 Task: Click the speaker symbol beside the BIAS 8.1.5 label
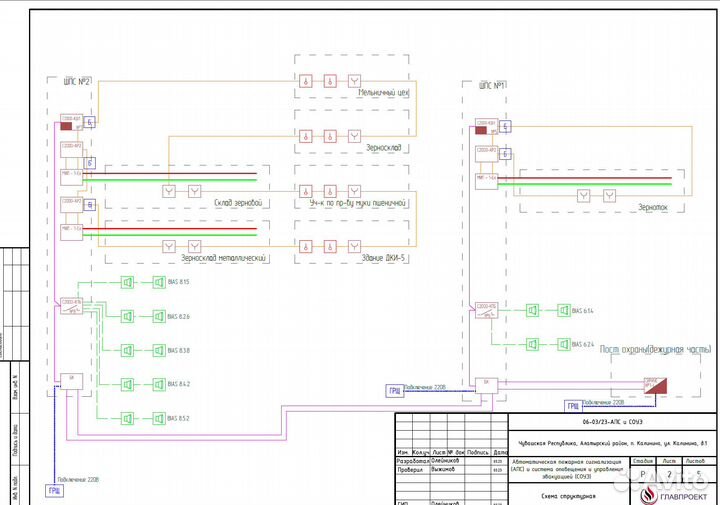click(x=158, y=283)
